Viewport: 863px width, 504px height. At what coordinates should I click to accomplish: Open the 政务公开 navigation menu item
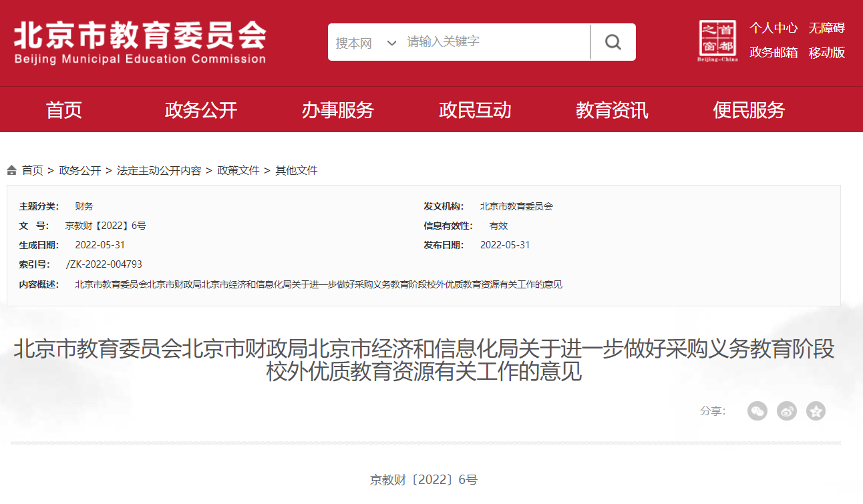201,110
